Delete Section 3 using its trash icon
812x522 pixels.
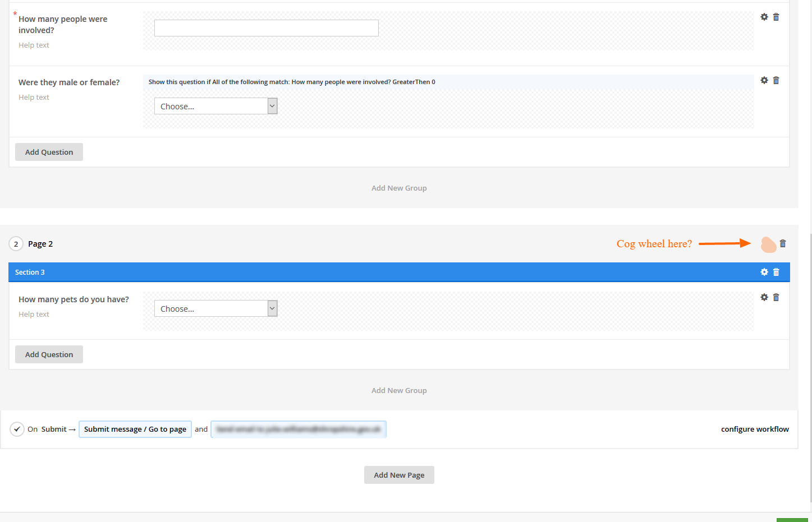click(776, 272)
